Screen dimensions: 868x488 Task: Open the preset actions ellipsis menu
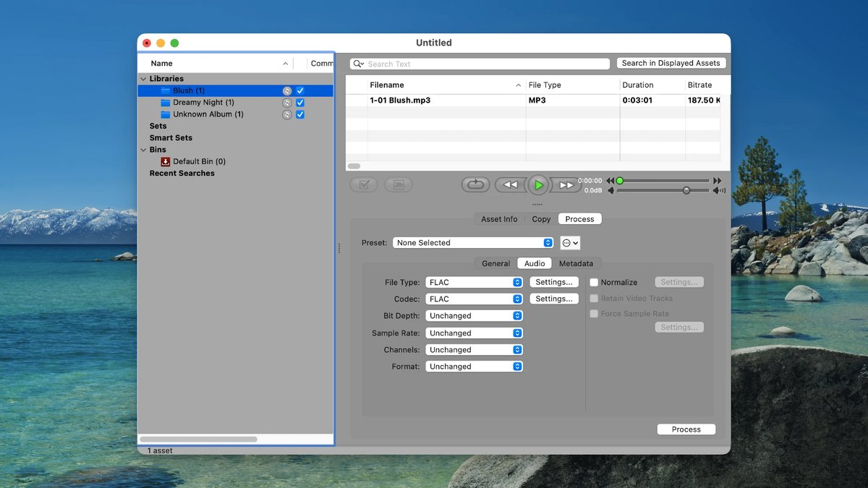coord(570,243)
